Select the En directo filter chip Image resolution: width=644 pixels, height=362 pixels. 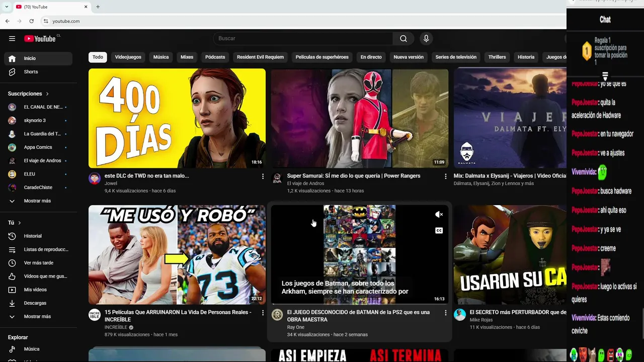coord(371,57)
